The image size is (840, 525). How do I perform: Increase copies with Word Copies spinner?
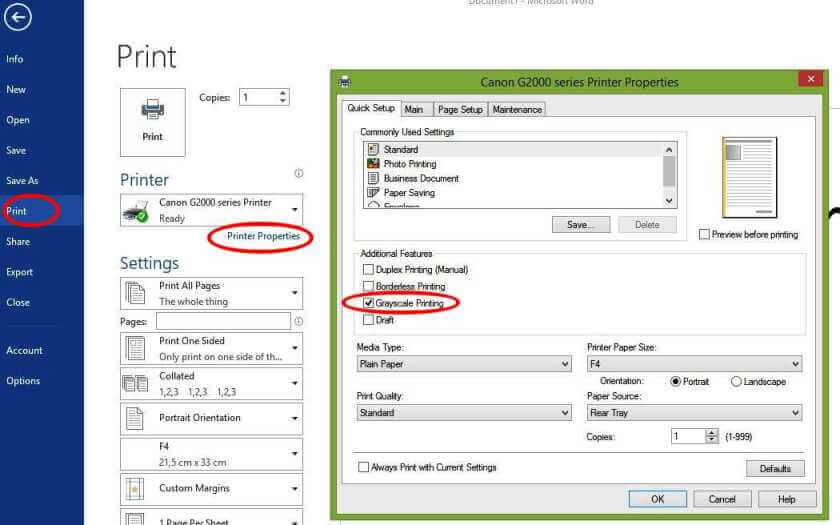pos(283,93)
